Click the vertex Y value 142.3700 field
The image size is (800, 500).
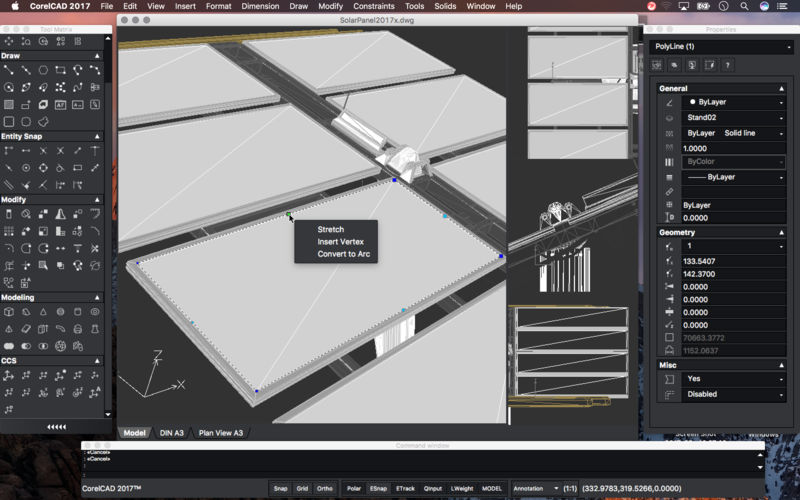[733, 274]
